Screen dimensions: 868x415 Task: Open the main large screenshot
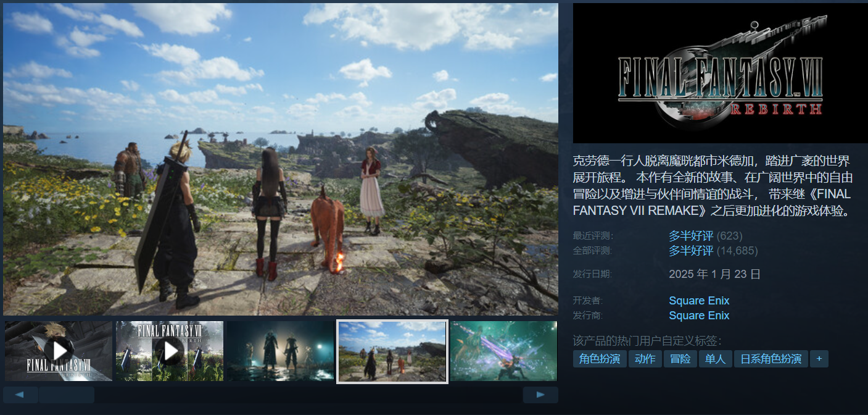281,159
